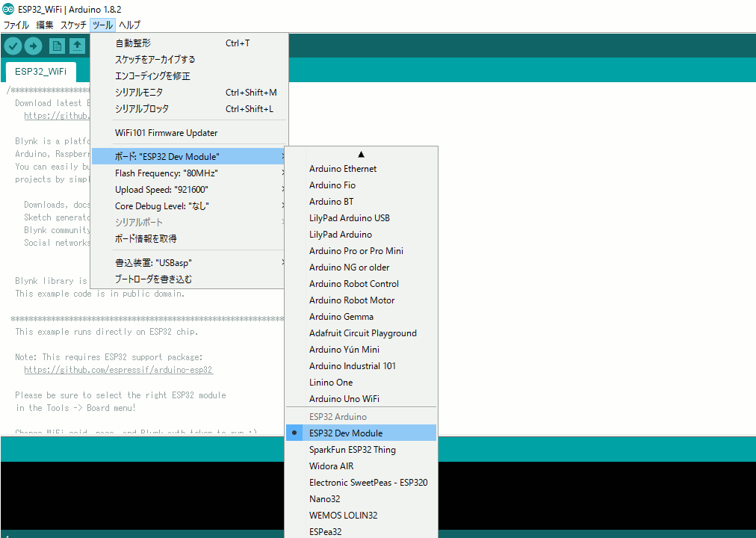Select WEMOS LOLIN32 board
This screenshot has height=538, width=756.
361,516
